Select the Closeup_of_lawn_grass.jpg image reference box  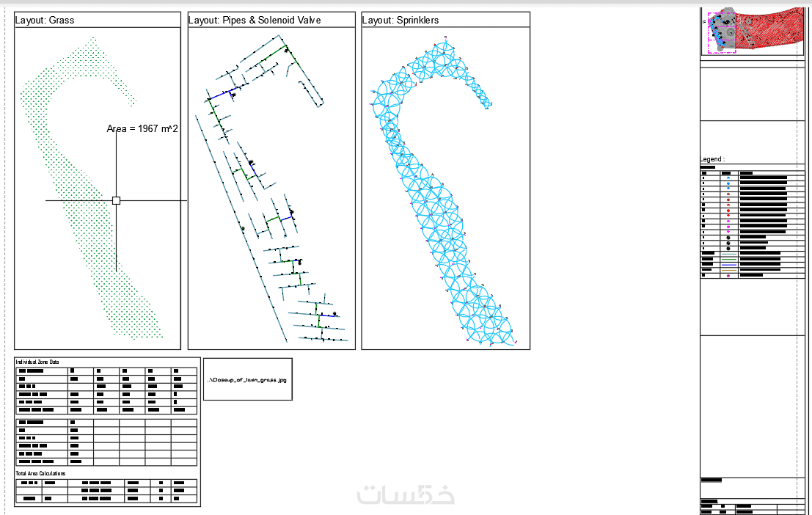[247, 379]
